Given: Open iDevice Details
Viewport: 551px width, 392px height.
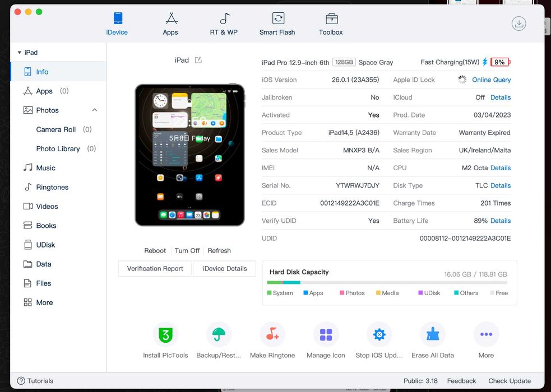Looking at the screenshot, I should 225,268.
